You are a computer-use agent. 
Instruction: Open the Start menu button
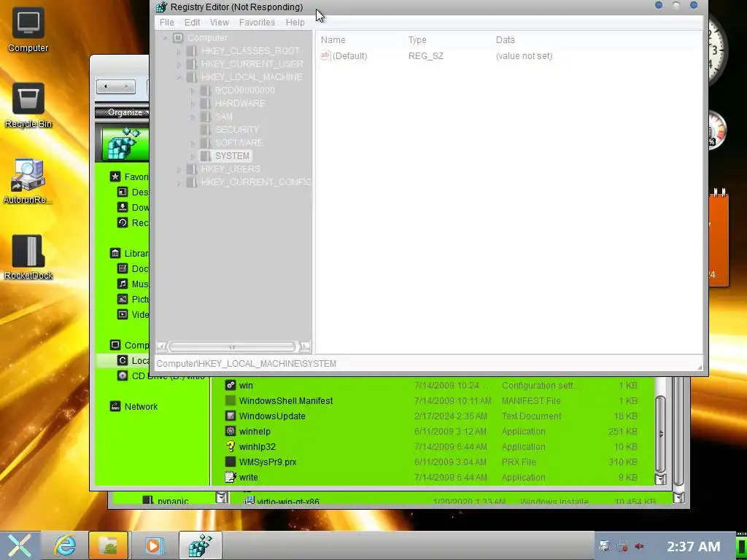click(20, 545)
